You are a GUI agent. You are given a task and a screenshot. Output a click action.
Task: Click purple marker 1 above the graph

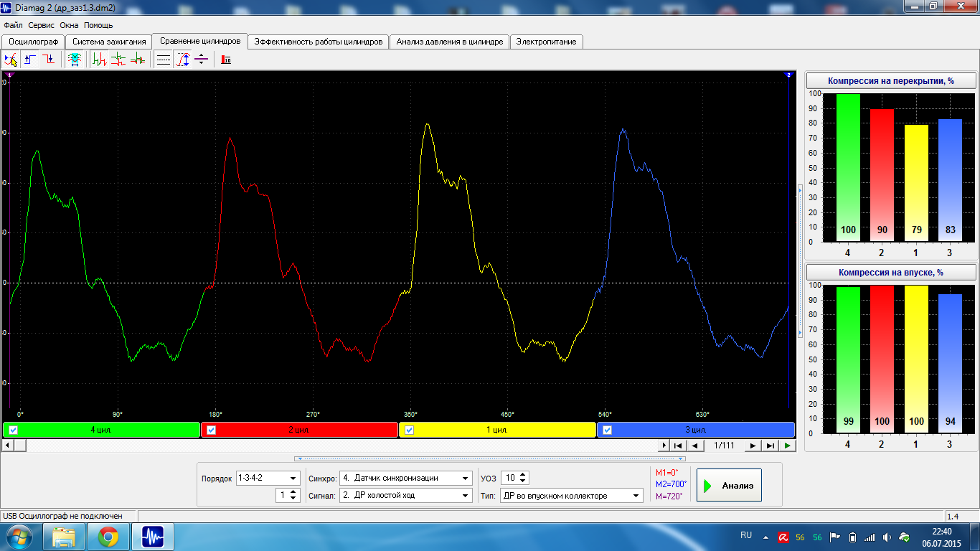click(x=9, y=75)
